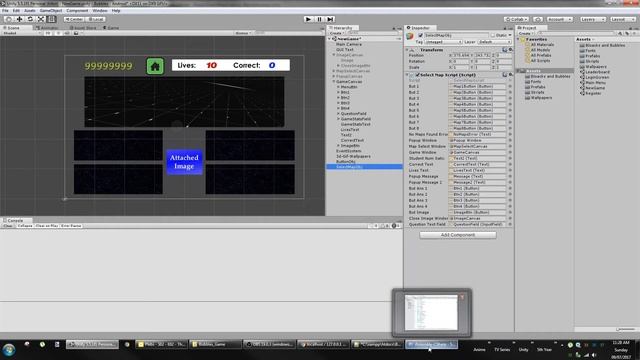Toggle Select Map Script enabled checkbox
This screenshot has width=640, height=360.
(418, 75)
